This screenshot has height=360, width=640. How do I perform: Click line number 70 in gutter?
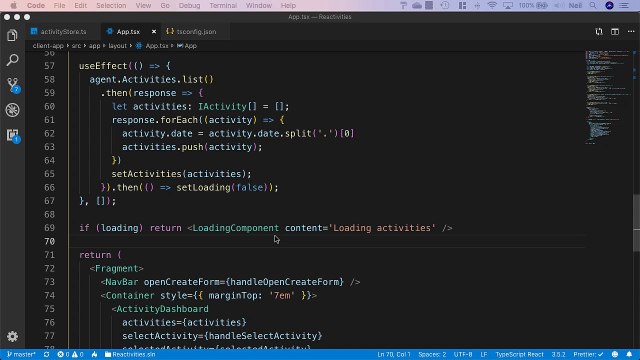[49, 241]
